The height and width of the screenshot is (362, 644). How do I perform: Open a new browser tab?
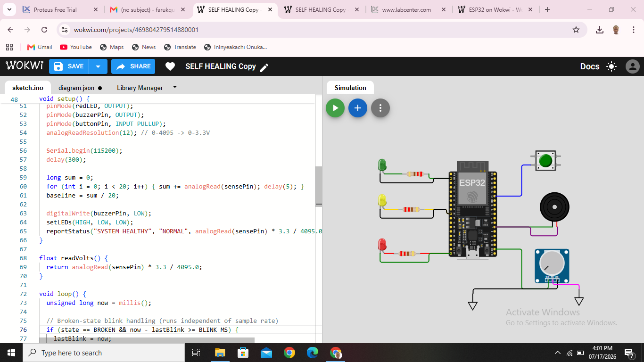pyautogui.click(x=547, y=9)
